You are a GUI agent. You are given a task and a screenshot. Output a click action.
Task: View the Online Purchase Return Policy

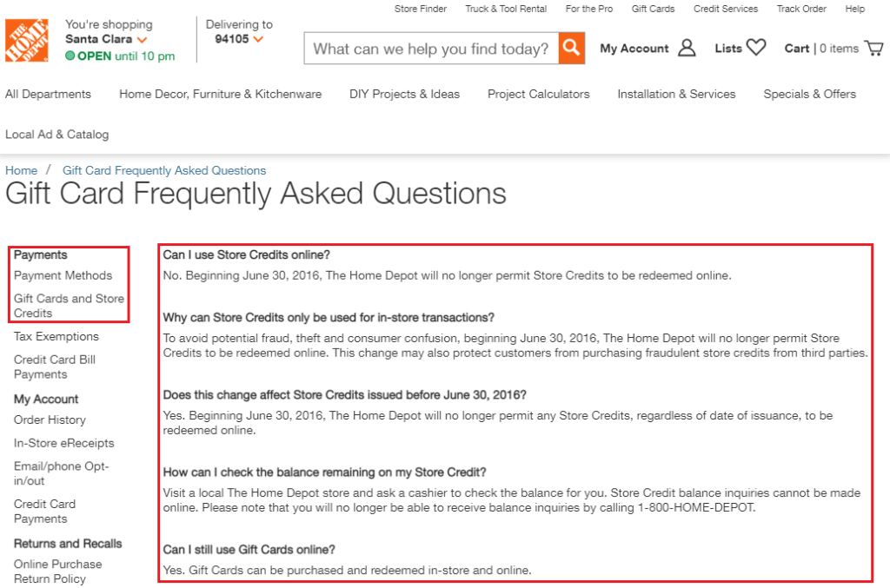click(x=58, y=571)
